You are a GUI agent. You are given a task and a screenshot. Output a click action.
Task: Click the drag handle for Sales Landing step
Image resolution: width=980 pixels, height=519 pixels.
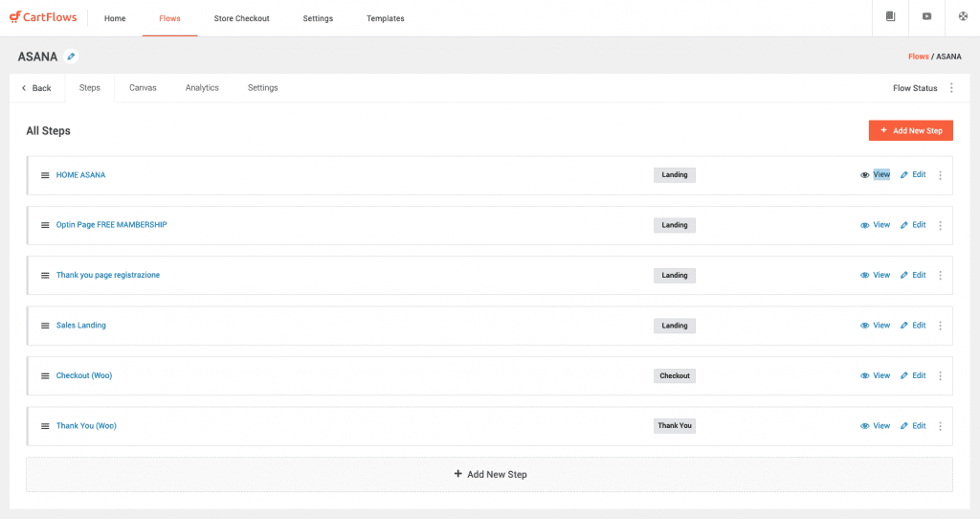pos(45,326)
